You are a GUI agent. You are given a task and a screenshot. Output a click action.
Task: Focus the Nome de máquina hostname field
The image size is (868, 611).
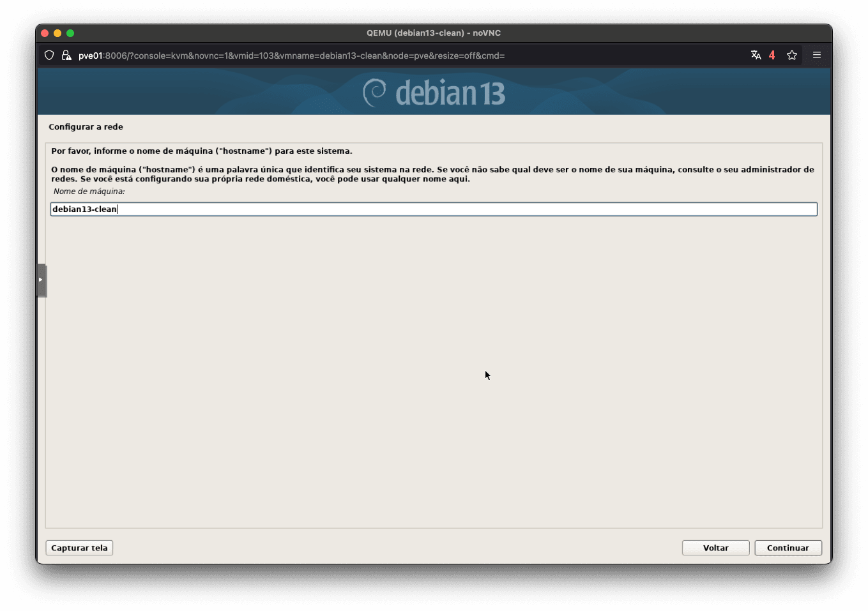(x=434, y=209)
